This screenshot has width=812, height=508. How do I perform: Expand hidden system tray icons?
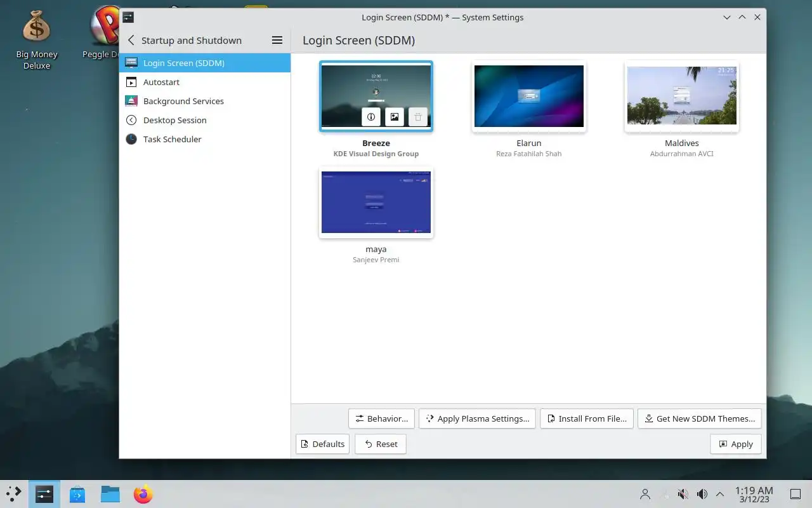pos(720,494)
